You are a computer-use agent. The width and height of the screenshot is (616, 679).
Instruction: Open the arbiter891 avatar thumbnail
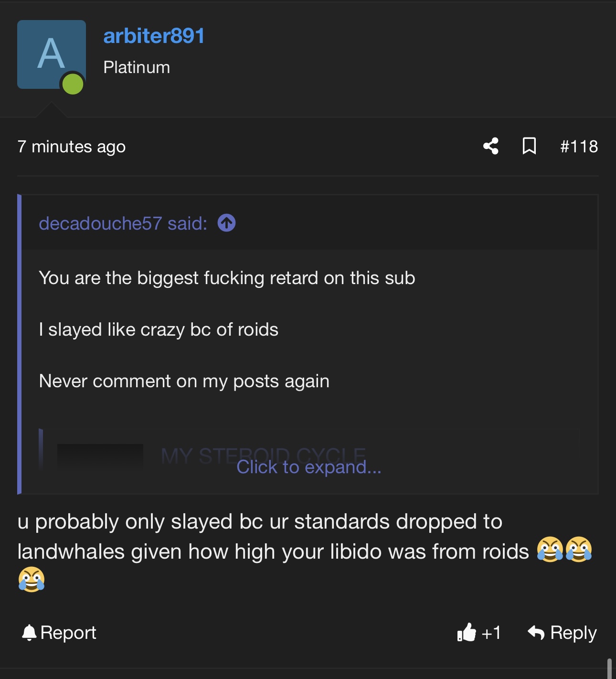pos(51,53)
